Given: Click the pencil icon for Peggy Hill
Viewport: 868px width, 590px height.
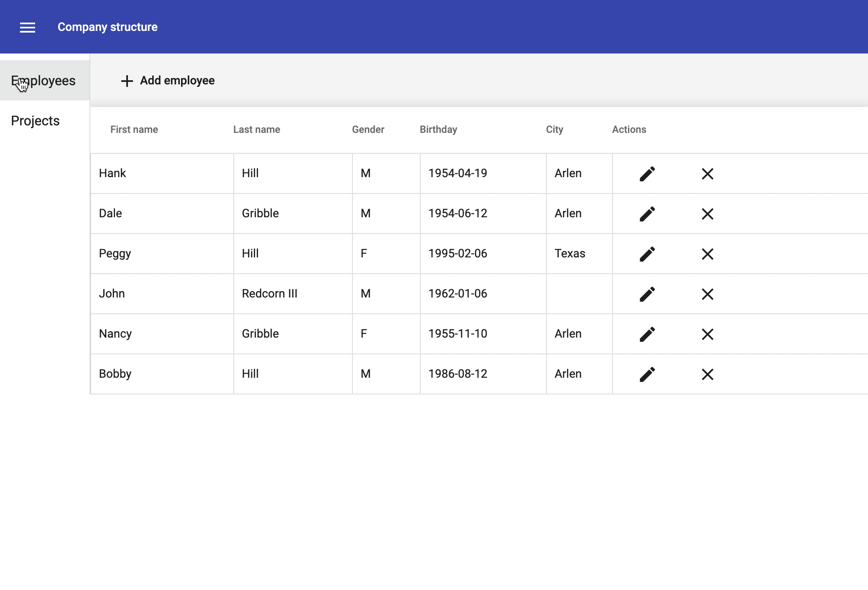Looking at the screenshot, I should (647, 254).
